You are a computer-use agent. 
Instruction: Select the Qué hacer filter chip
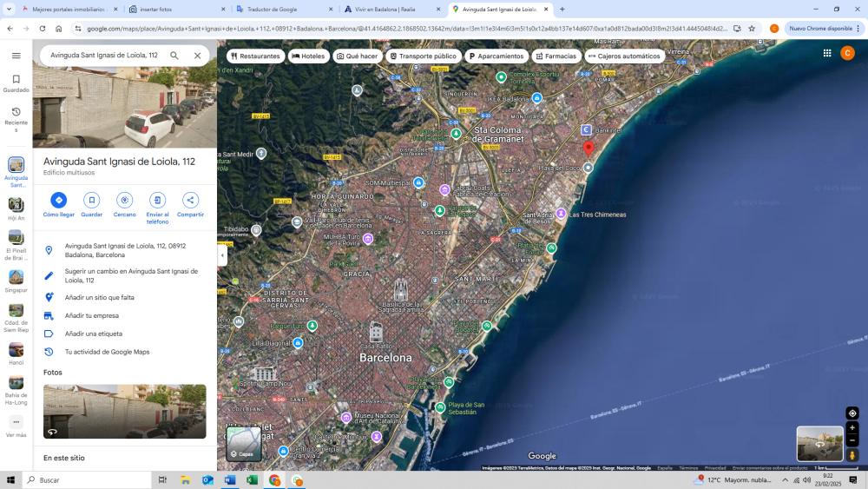tap(358, 56)
